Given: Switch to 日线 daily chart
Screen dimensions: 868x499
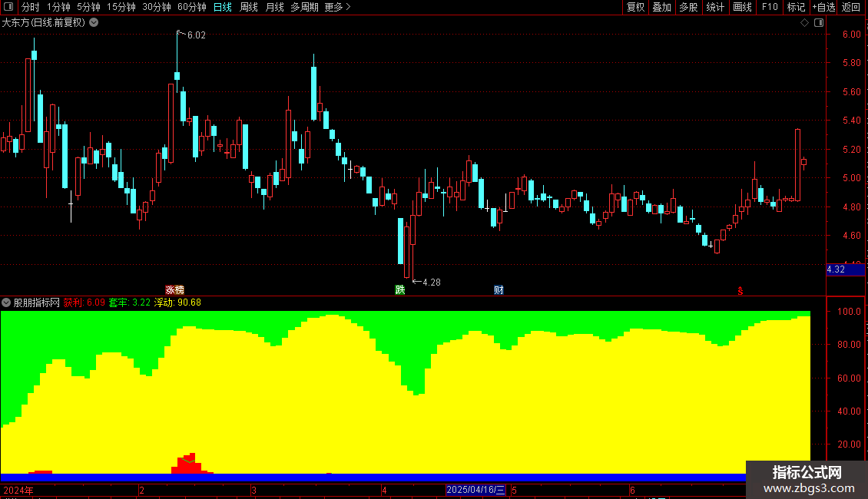Looking at the screenshot, I should coord(223,7).
